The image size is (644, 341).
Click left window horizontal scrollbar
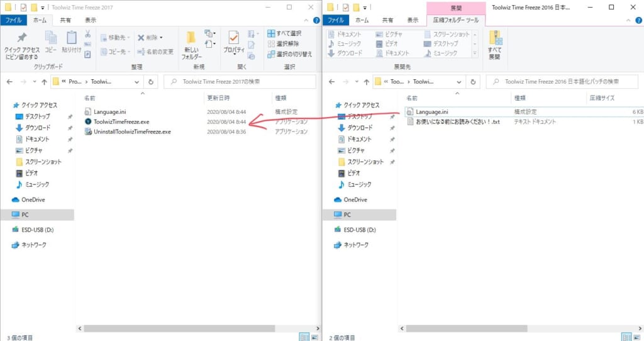coord(179,328)
